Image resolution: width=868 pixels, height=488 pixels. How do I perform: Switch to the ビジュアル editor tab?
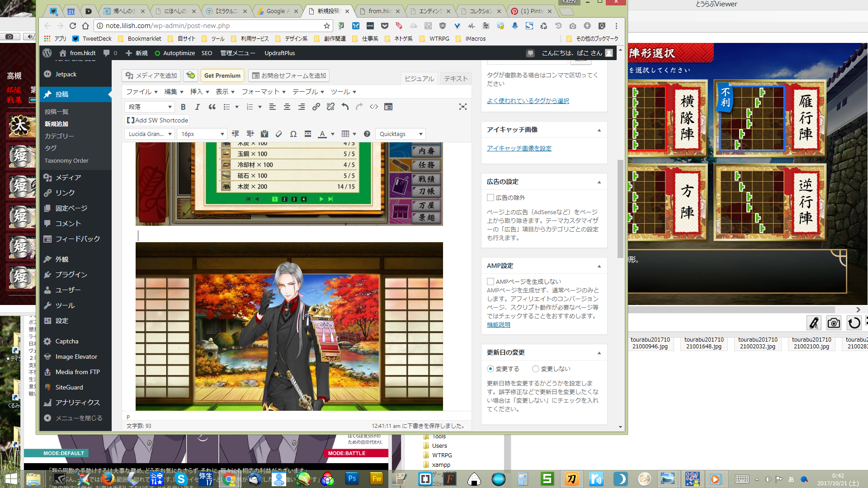(419, 79)
